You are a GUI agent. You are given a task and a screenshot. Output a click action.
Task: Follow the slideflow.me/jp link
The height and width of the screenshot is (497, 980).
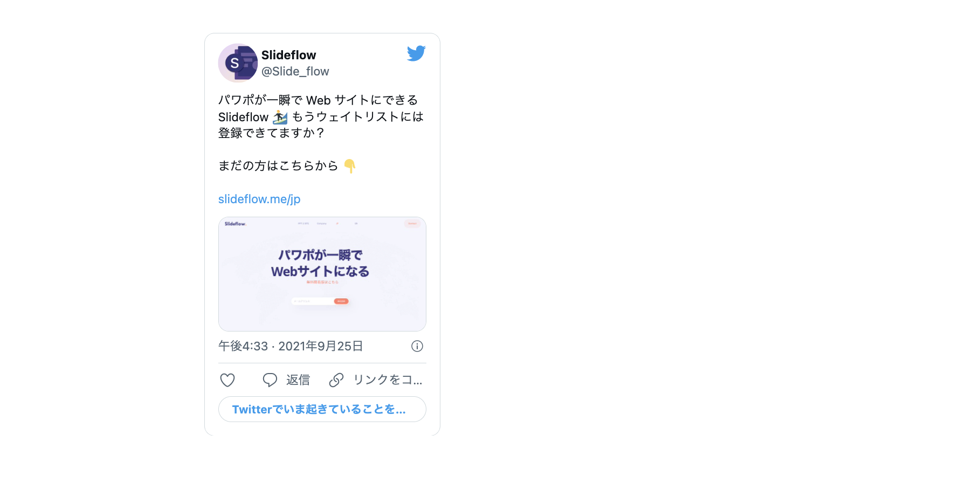coord(259,199)
